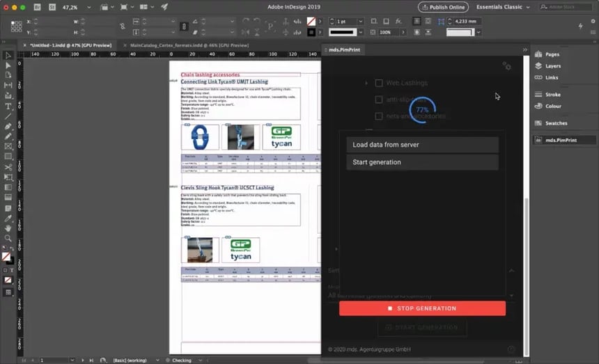Open Adobe Stock icon in top bar
Image resolution: width=599 pixels, height=364 pixels.
52,7
